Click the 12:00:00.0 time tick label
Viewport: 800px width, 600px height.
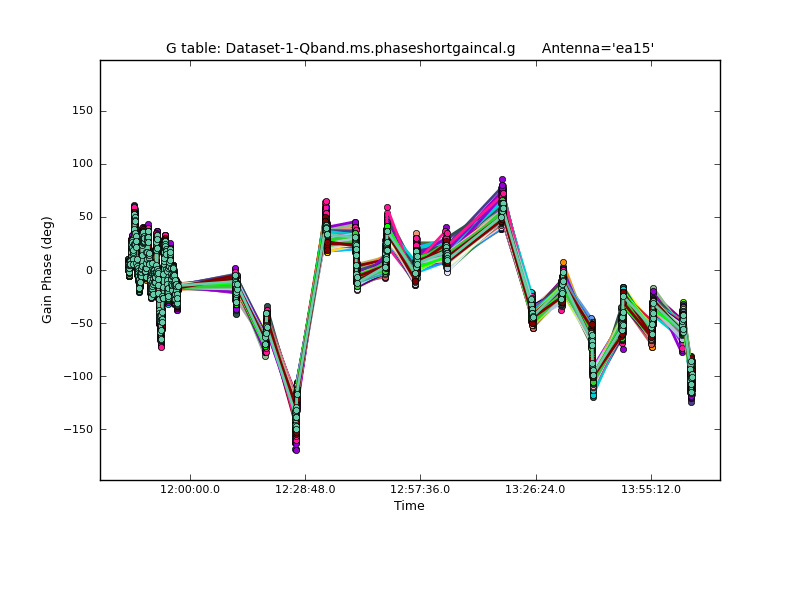190,490
